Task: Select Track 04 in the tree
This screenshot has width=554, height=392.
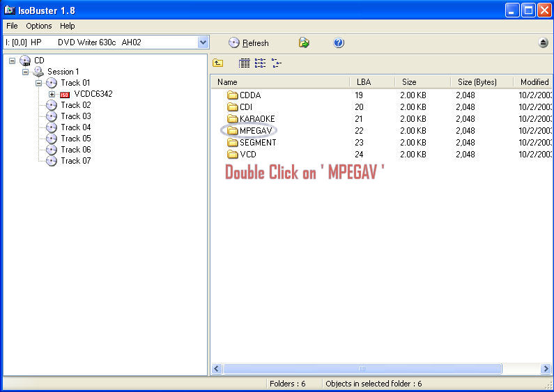Action: [x=76, y=127]
